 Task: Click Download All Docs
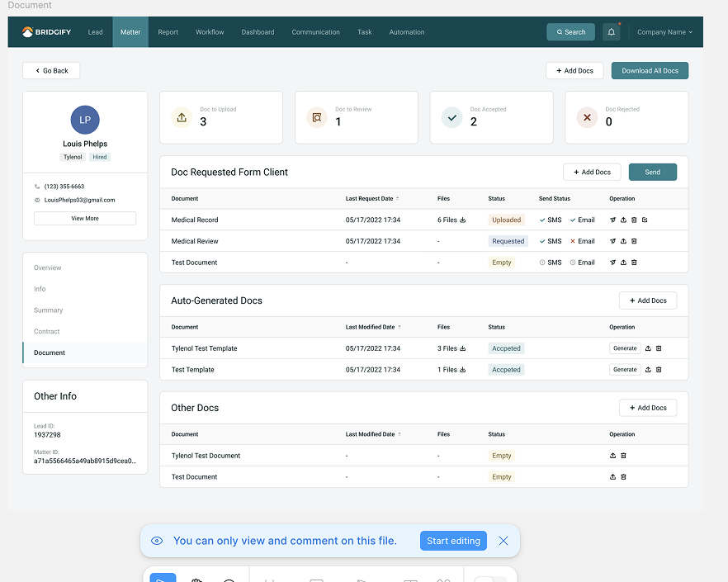click(x=650, y=71)
